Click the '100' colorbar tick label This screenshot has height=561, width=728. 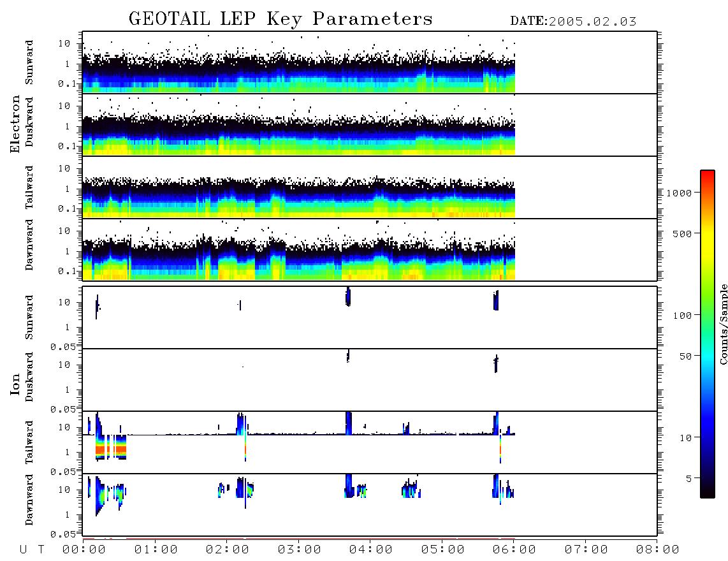[x=683, y=316]
